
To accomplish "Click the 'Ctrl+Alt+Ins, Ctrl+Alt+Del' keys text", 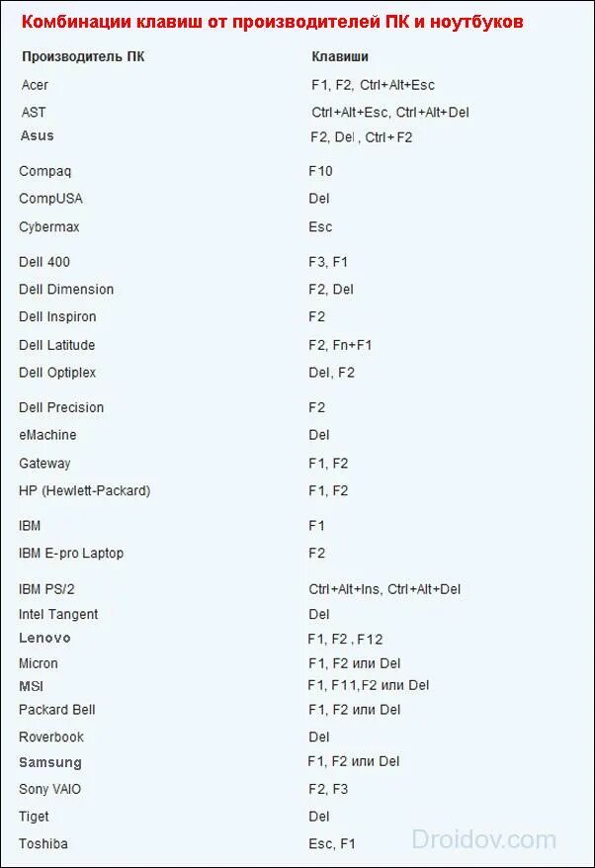I will point(384,589).
